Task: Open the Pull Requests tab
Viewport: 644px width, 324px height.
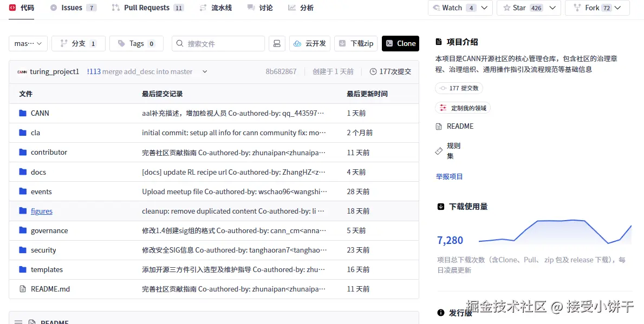Action: [148, 8]
